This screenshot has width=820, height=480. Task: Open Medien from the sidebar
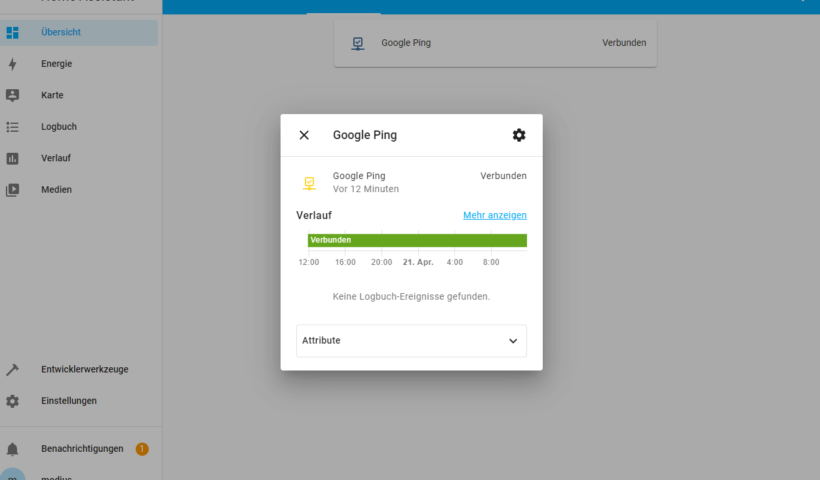point(79,189)
